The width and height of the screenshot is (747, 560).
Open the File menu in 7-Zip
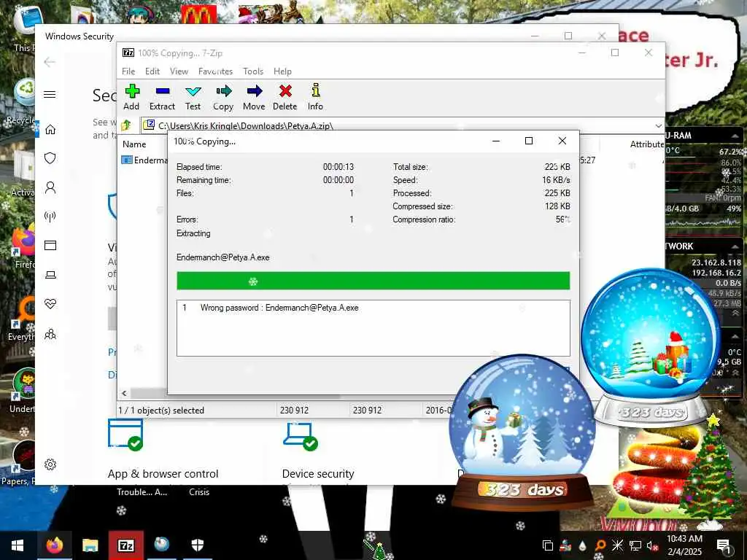(128, 71)
